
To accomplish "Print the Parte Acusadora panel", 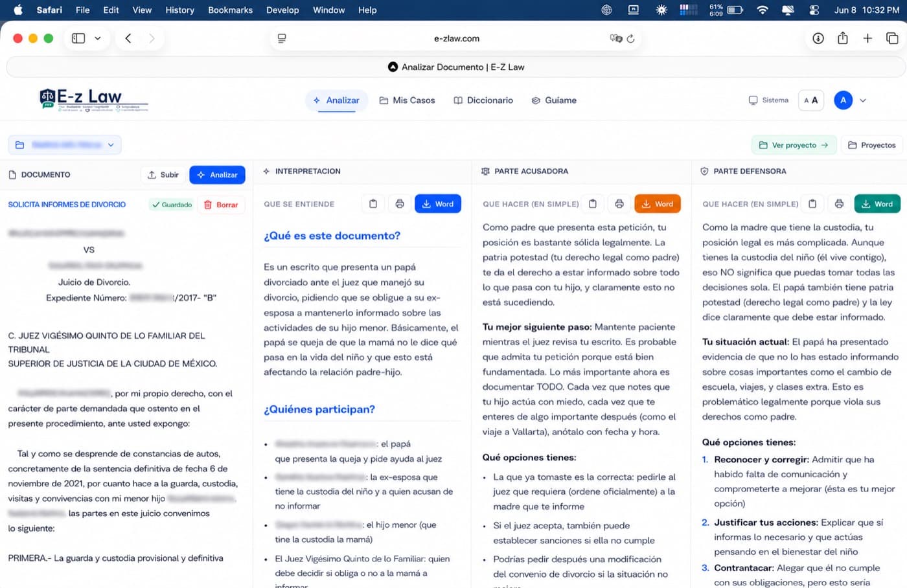I will [619, 204].
